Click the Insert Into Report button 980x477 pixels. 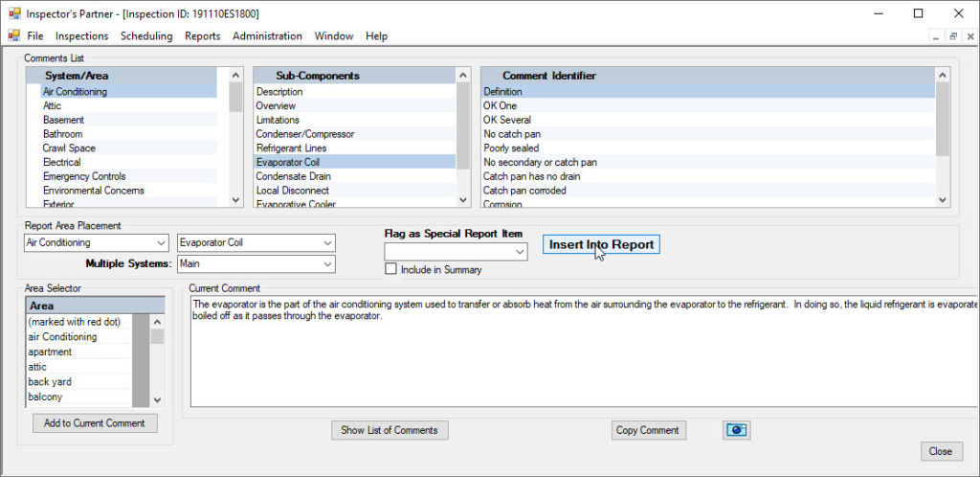(x=601, y=244)
